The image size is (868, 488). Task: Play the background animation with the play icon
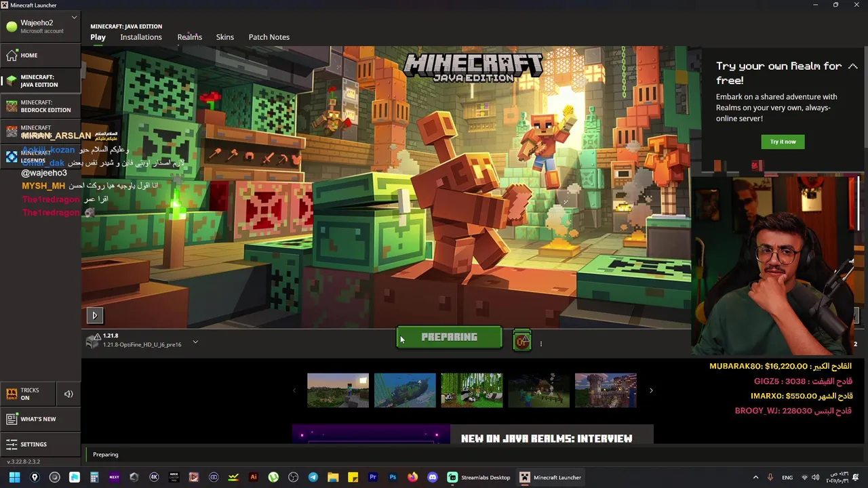pyautogui.click(x=94, y=315)
